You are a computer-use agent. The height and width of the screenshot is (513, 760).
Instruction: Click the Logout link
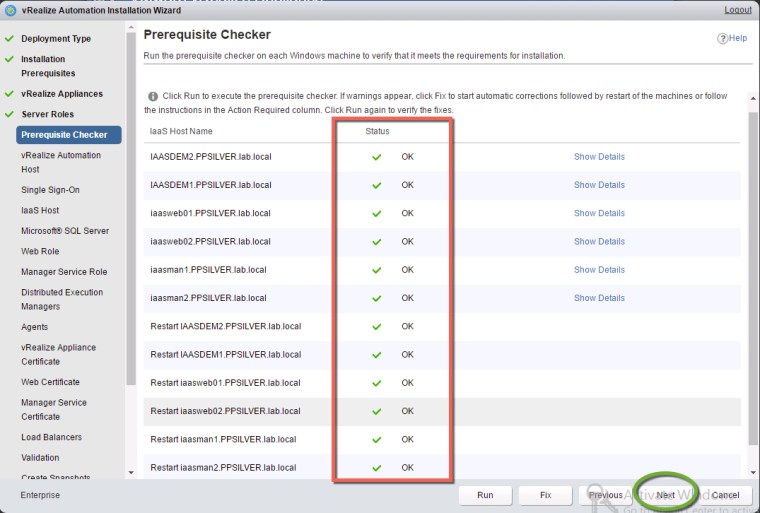[738, 10]
